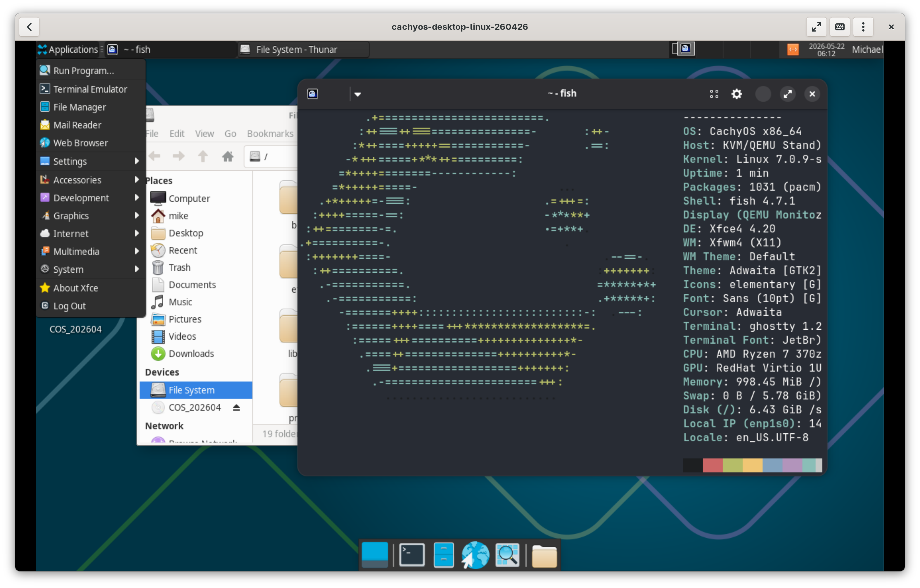Expand the Development submenu
Image resolution: width=920 pixels, height=588 pixels.
click(x=91, y=198)
